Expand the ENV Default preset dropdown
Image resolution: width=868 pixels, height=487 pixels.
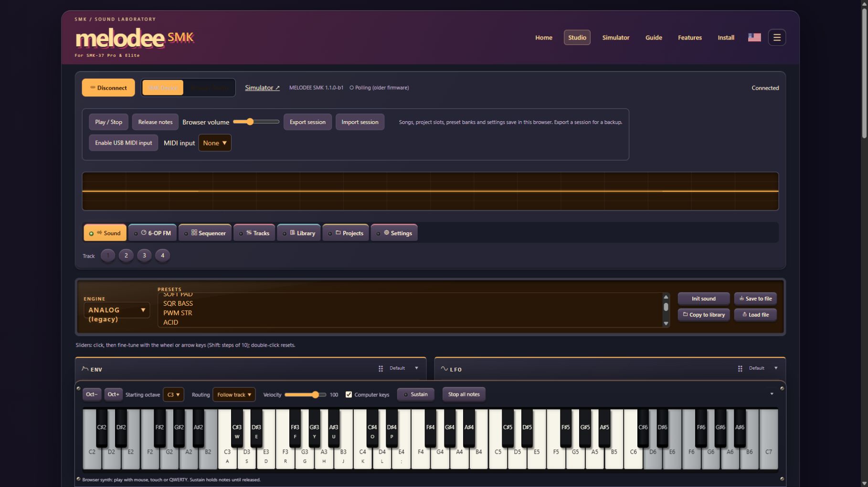tap(404, 368)
